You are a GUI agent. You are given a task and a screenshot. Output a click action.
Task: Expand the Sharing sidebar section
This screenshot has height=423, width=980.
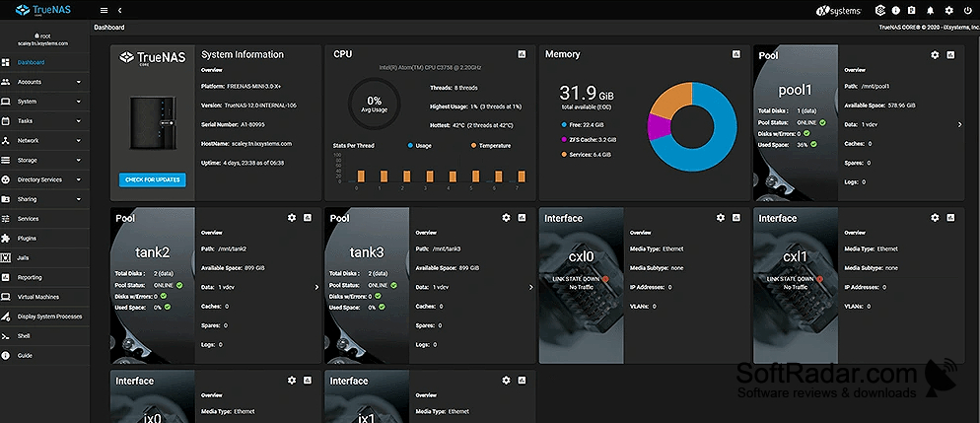(x=45, y=199)
